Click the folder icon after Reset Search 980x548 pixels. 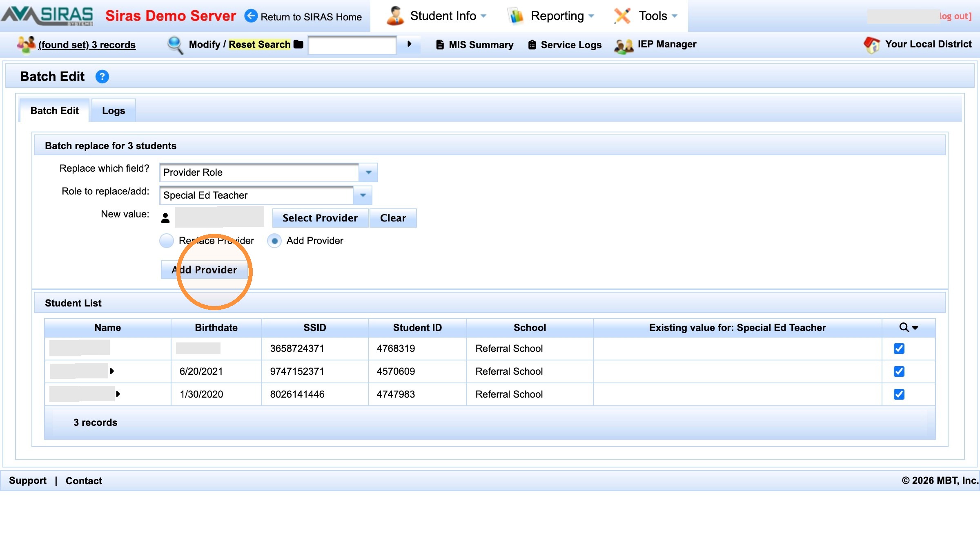(298, 44)
